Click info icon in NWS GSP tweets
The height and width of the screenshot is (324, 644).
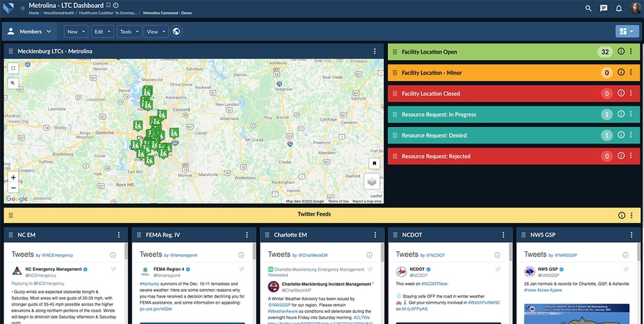click(626, 255)
